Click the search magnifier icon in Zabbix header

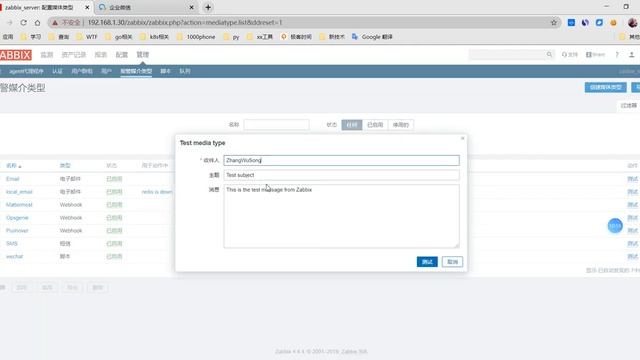549,54
